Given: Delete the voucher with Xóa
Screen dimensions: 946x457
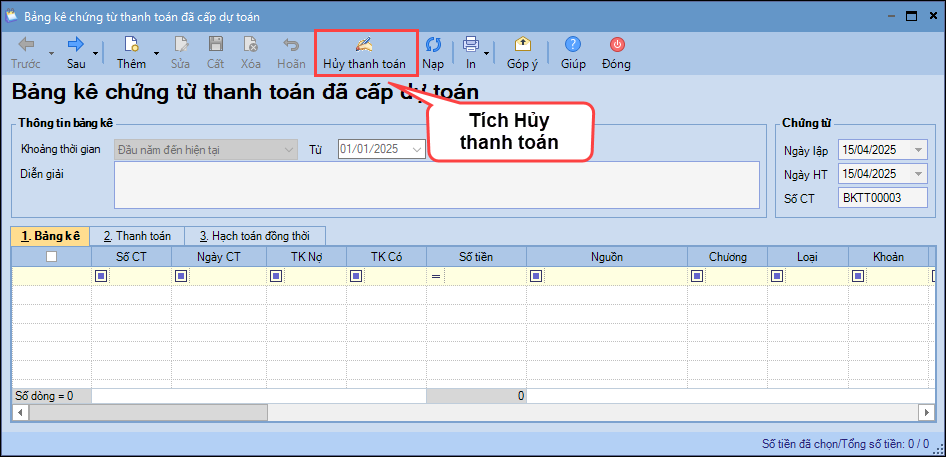Looking at the screenshot, I should coord(250,53).
